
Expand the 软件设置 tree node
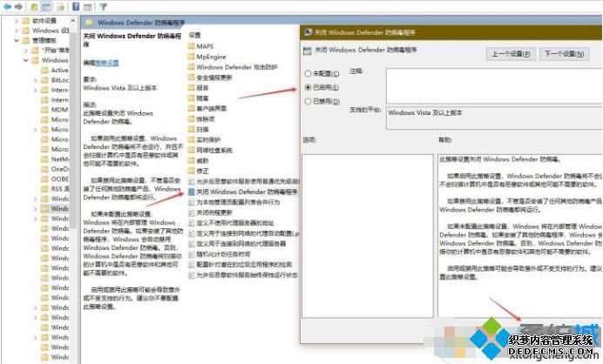click(17, 21)
